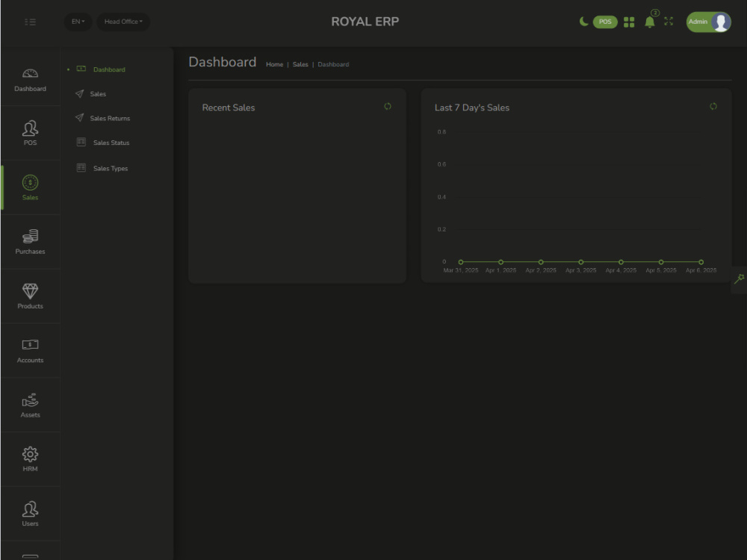Click the Apr 1, 2025 axis label
The image size is (747, 560).
tap(500, 270)
